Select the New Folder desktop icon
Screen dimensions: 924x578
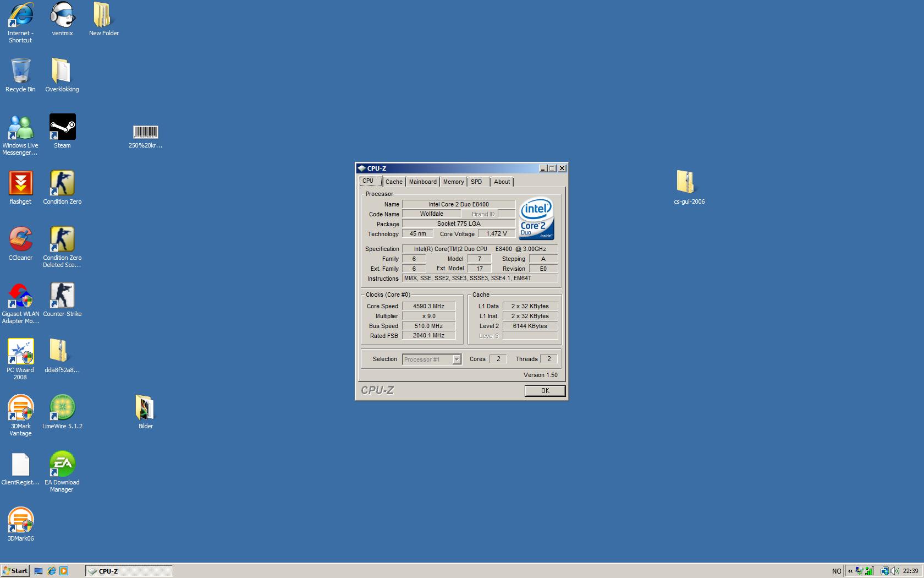coord(103,19)
